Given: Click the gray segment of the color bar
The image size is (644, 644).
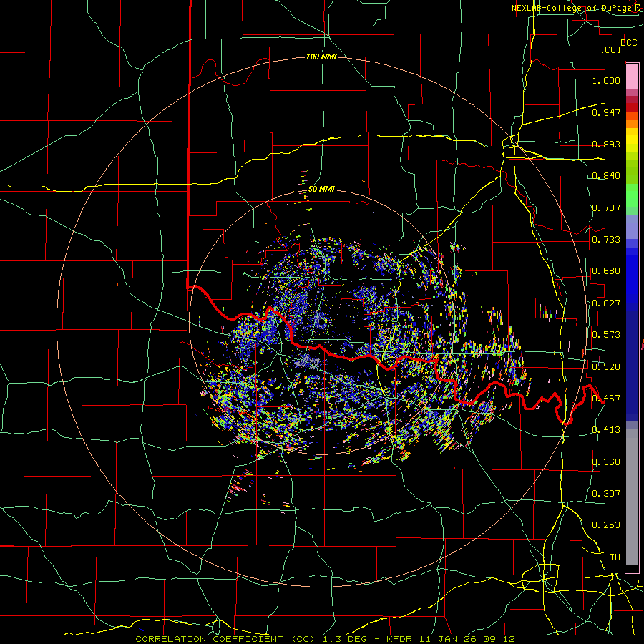Looking at the screenshot, I should click(x=632, y=497).
